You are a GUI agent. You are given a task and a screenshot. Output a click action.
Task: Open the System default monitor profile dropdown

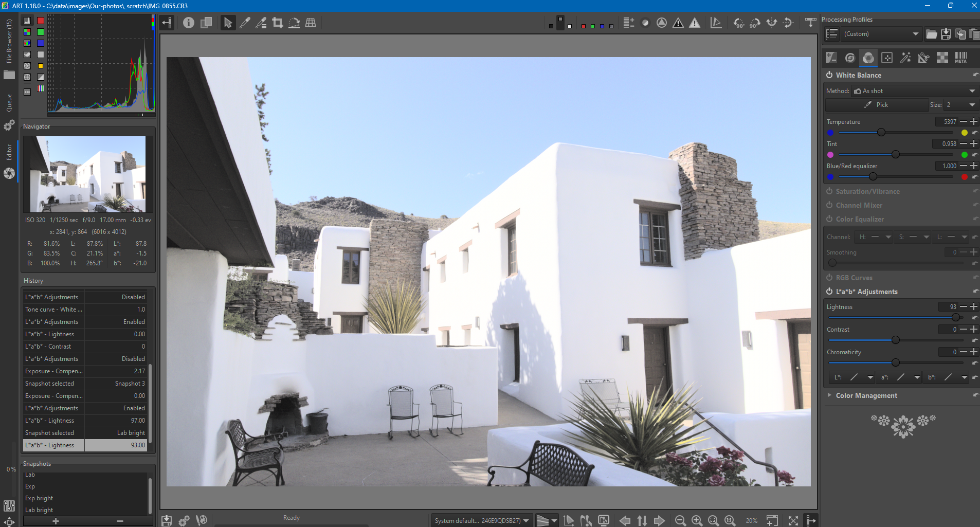point(481,521)
